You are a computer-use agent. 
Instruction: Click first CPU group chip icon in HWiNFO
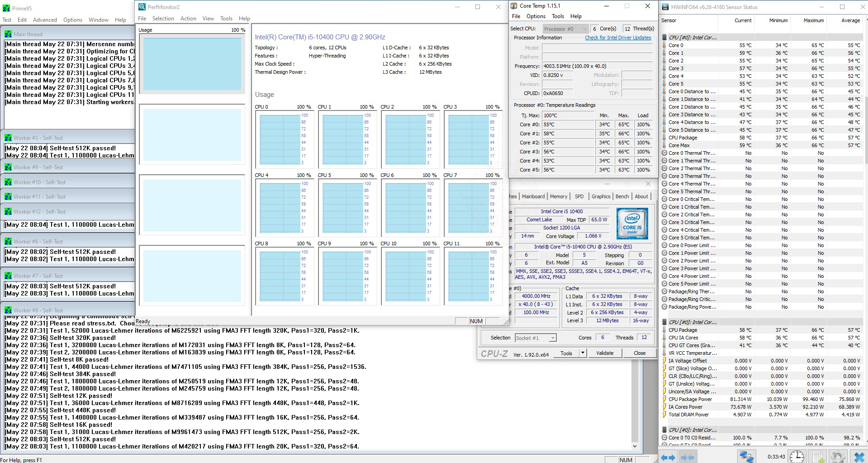coord(664,38)
